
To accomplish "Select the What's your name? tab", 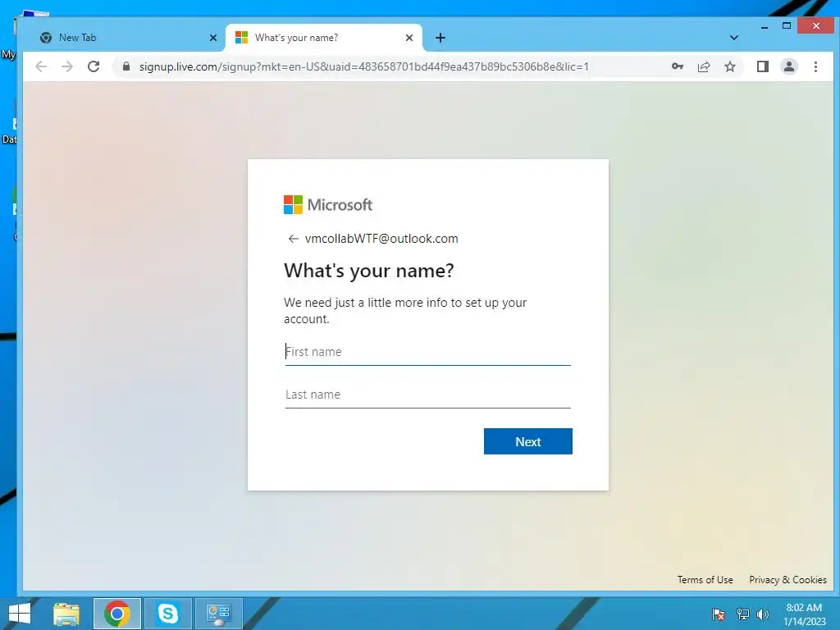I will coord(323,38).
